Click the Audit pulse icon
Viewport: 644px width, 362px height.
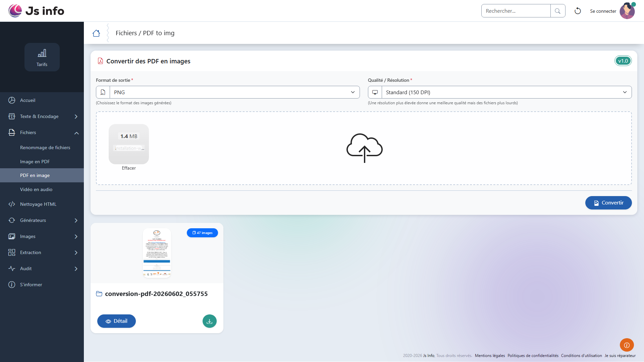[x=12, y=268]
